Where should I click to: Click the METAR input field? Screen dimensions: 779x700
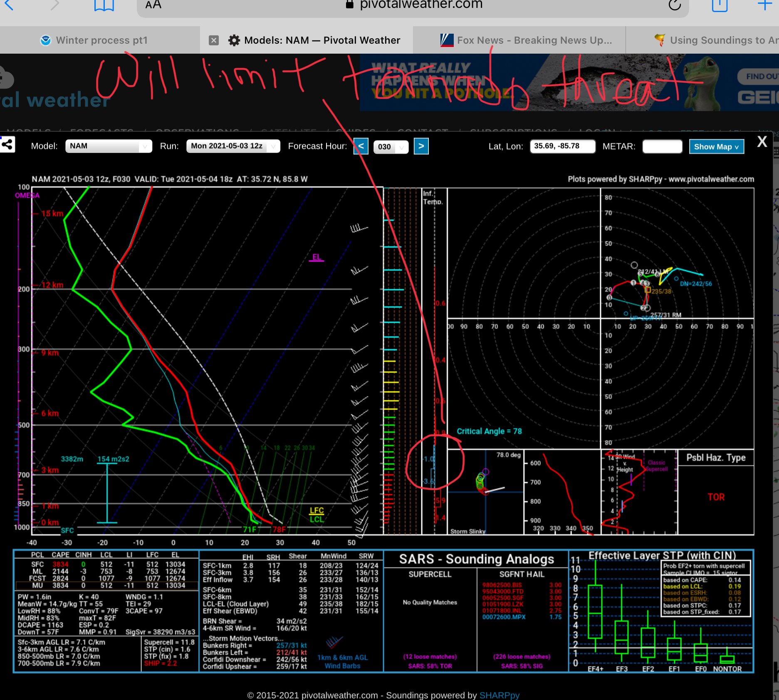click(662, 146)
